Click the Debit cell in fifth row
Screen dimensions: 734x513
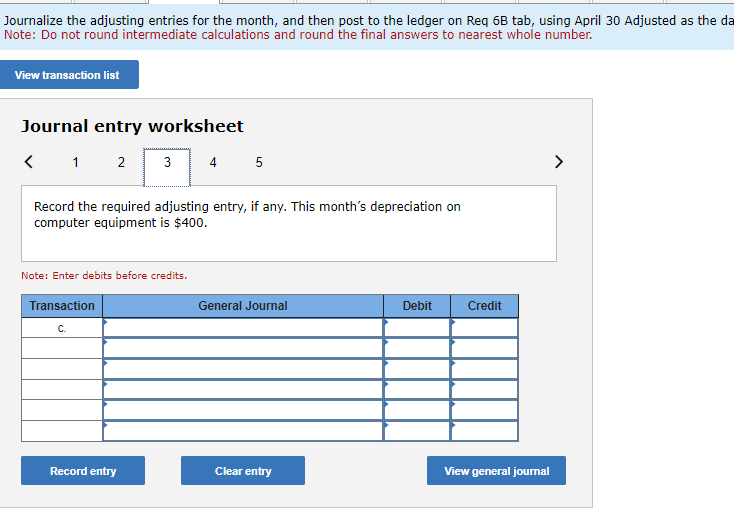tap(417, 410)
